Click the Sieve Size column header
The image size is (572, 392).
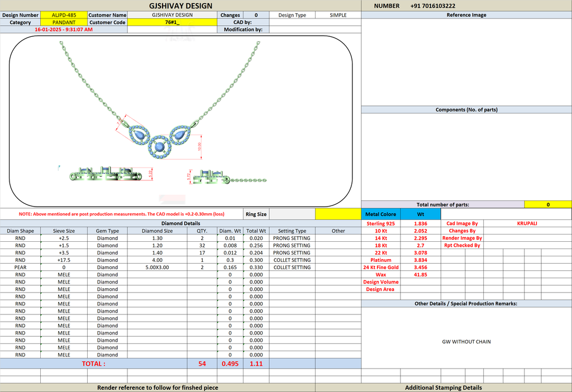[x=64, y=231]
